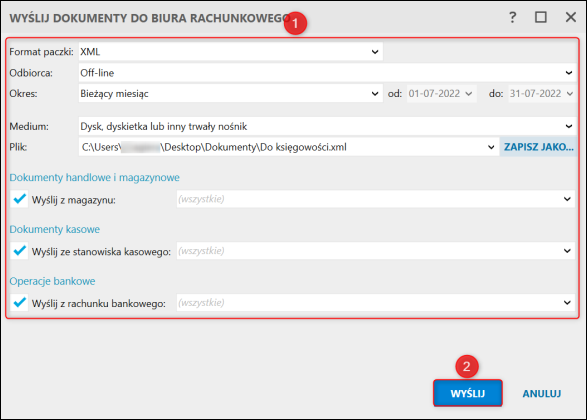Open the do date picker arrow
The image size is (587, 420).
[x=570, y=94]
